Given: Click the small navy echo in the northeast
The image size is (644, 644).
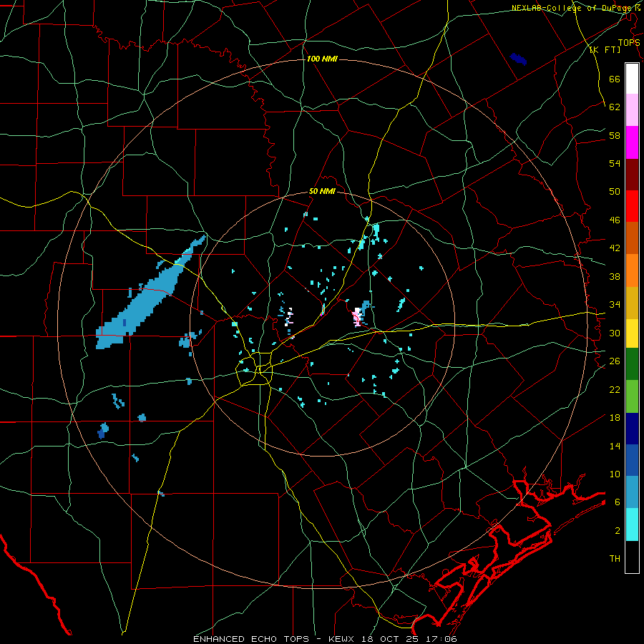Looking at the screenshot, I should pos(518,59).
